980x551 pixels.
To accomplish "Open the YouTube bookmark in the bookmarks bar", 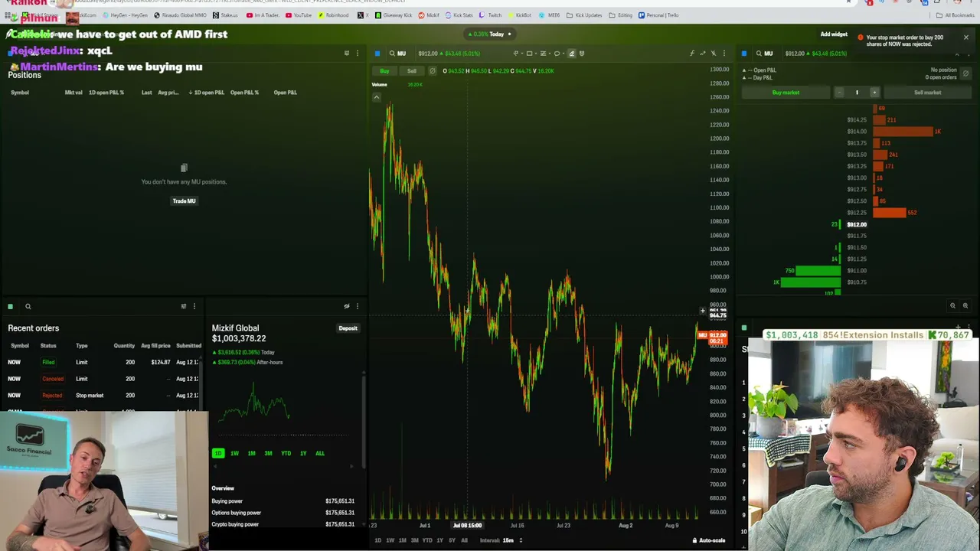I will tap(299, 15).
